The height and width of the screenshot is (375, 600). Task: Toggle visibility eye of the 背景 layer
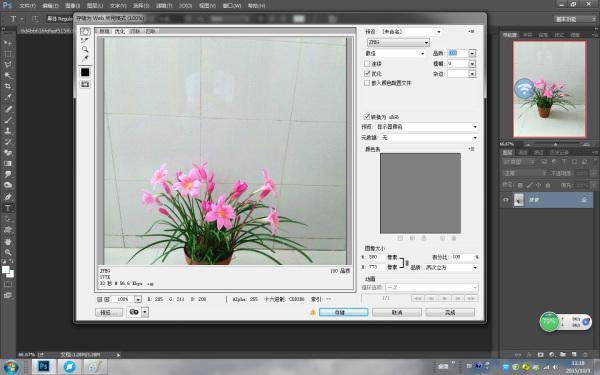(x=506, y=200)
